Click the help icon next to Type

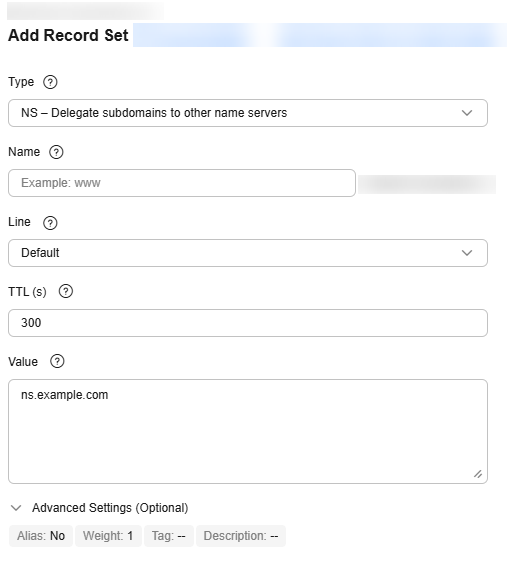(x=50, y=82)
